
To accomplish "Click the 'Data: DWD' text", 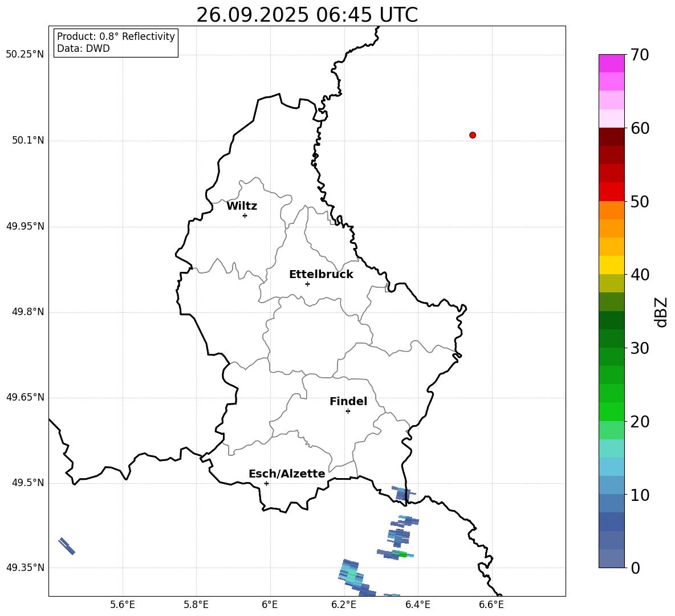I will click(x=83, y=48).
